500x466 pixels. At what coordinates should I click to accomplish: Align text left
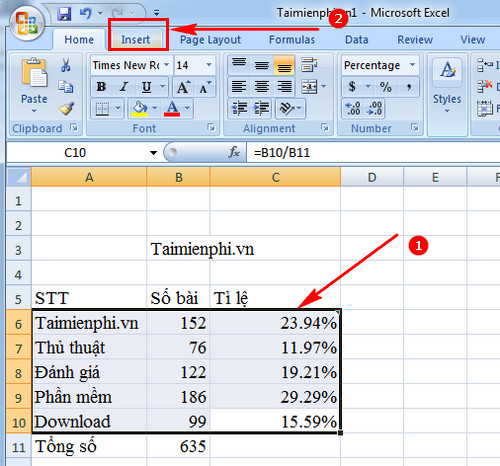239,87
